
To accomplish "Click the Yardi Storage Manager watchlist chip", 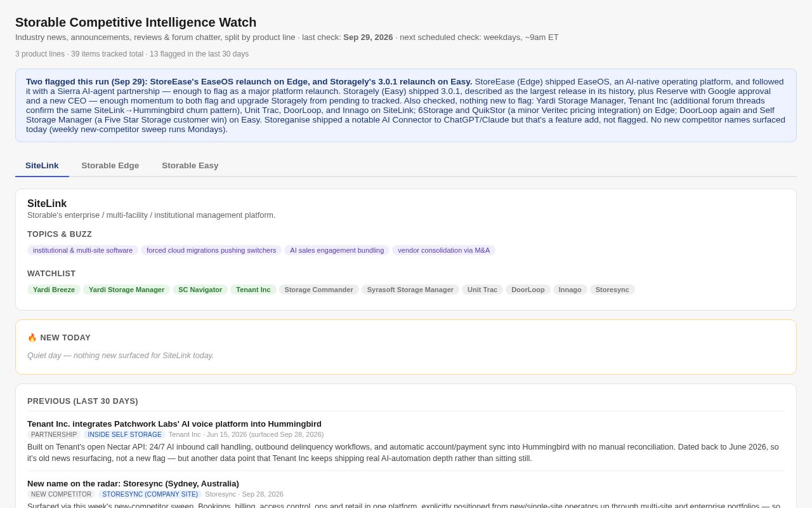I will click(x=126, y=290).
